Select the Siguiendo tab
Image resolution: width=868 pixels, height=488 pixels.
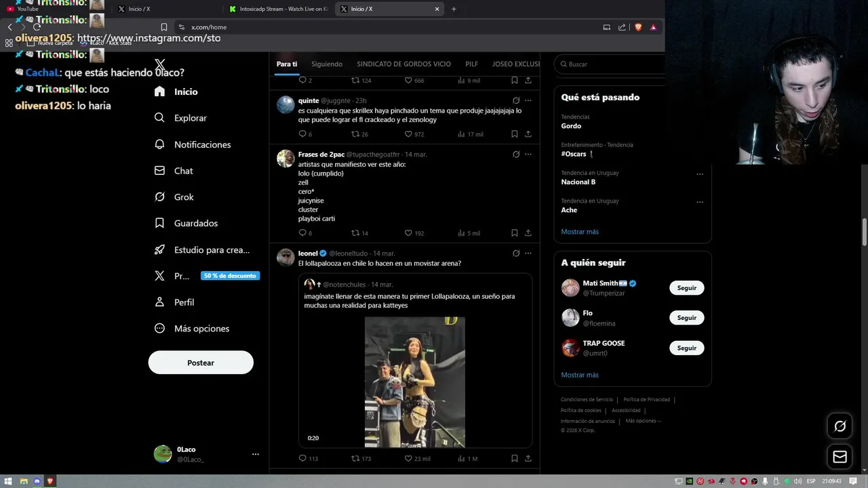tap(327, 64)
